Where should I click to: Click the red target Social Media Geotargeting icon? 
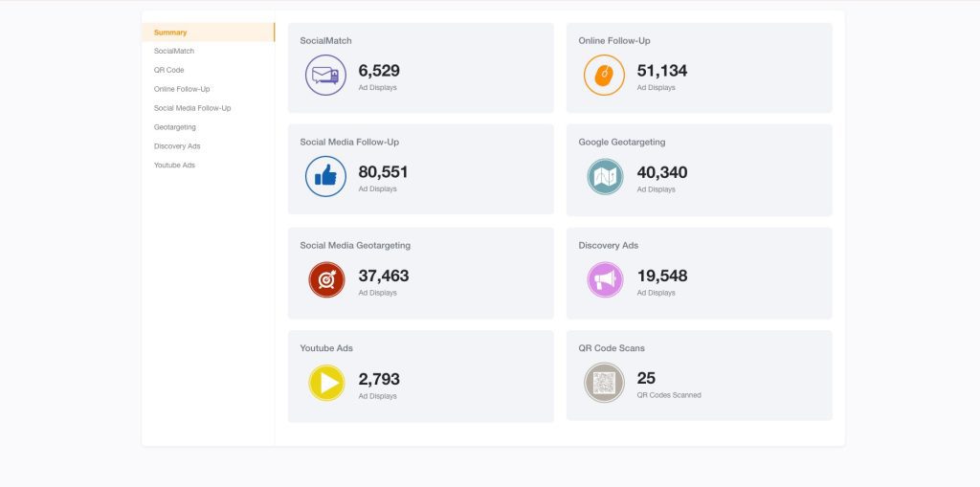tap(325, 279)
